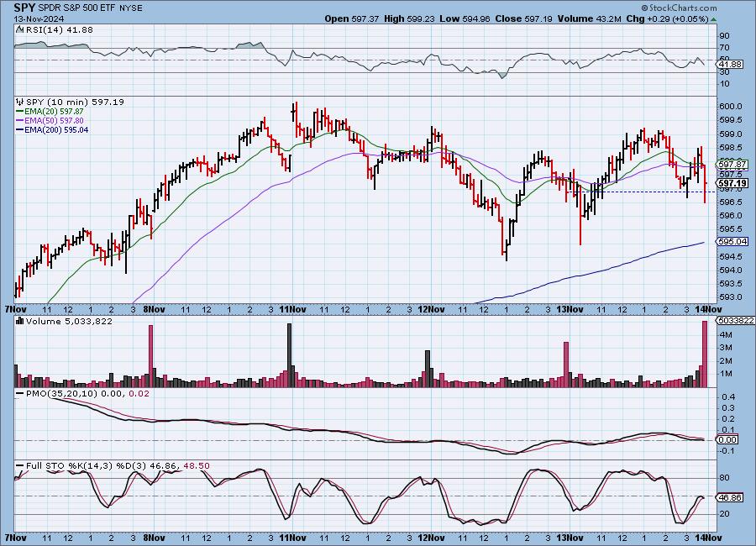
Task: Click the 0.3 PMO axis label
Action: tap(728, 408)
